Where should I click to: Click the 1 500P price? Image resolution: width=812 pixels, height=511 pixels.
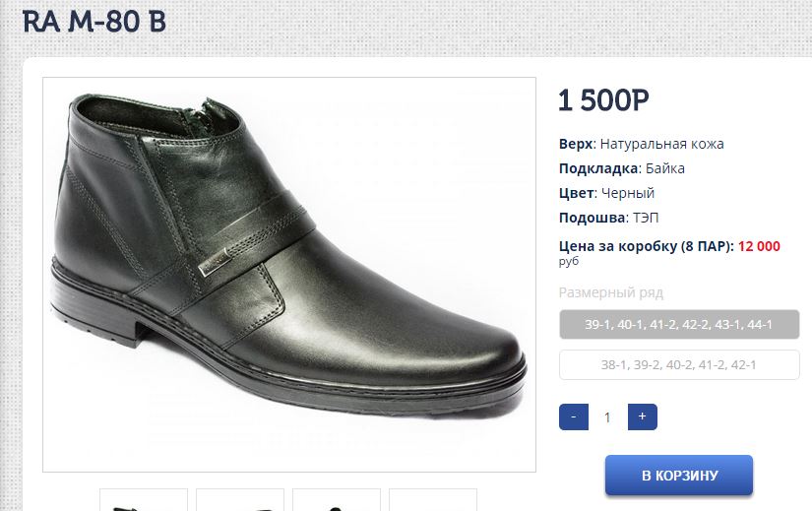[x=603, y=100]
